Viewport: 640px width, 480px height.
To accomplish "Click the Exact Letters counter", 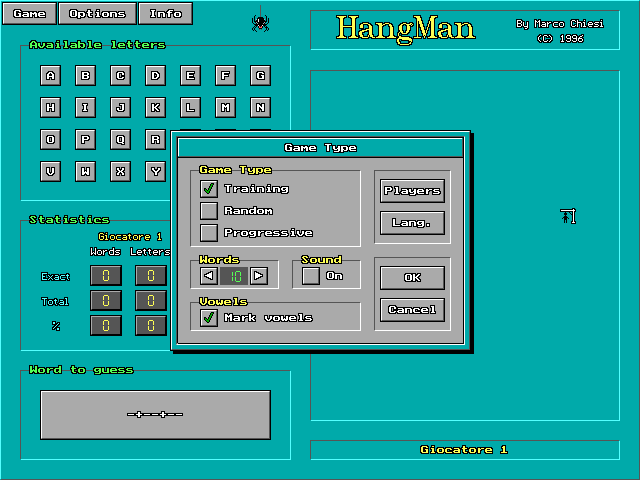I will 151,276.
